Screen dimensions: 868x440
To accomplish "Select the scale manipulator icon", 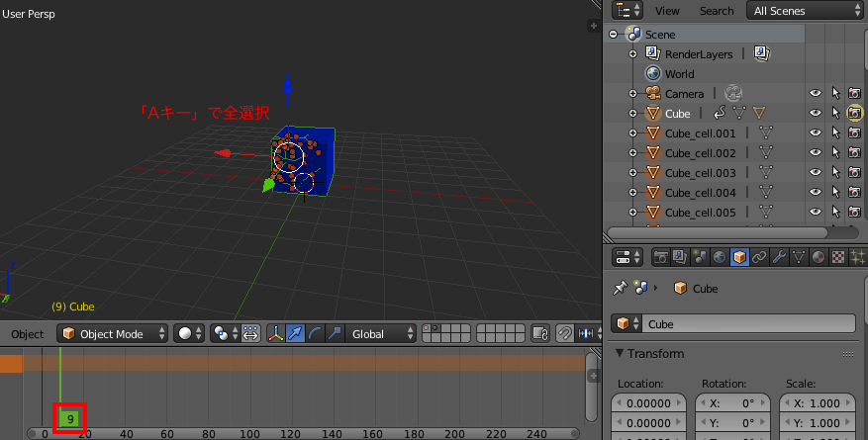I will (335, 333).
